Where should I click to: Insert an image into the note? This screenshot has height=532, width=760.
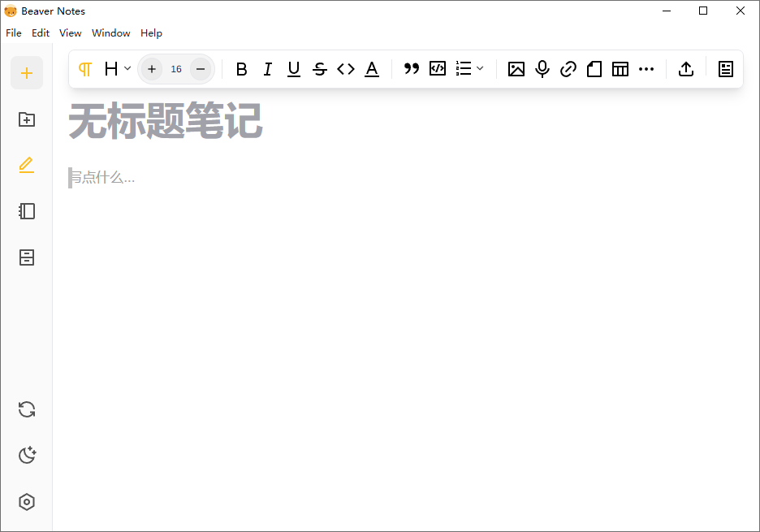coord(516,69)
